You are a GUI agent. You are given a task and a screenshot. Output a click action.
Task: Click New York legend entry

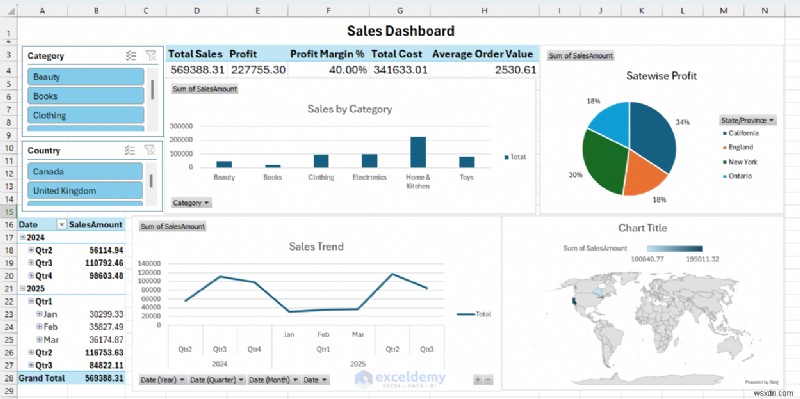(x=740, y=162)
